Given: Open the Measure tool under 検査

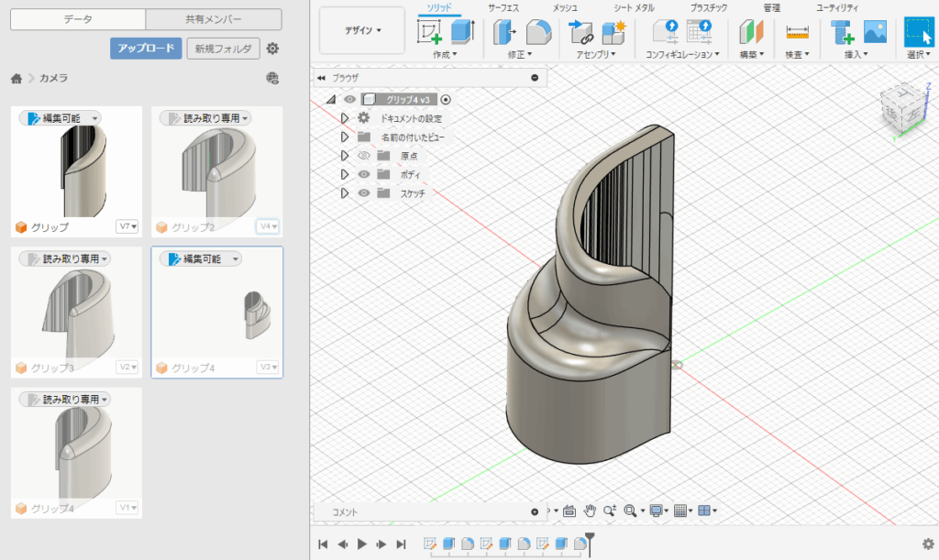Looking at the screenshot, I should pyautogui.click(x=797, y=33).
